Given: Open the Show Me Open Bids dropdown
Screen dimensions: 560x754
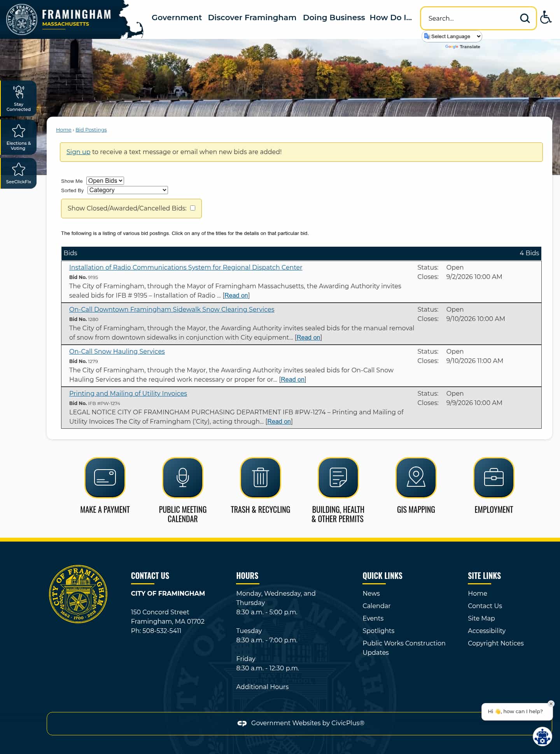Looking at the screenshot, I should [105, 181].
